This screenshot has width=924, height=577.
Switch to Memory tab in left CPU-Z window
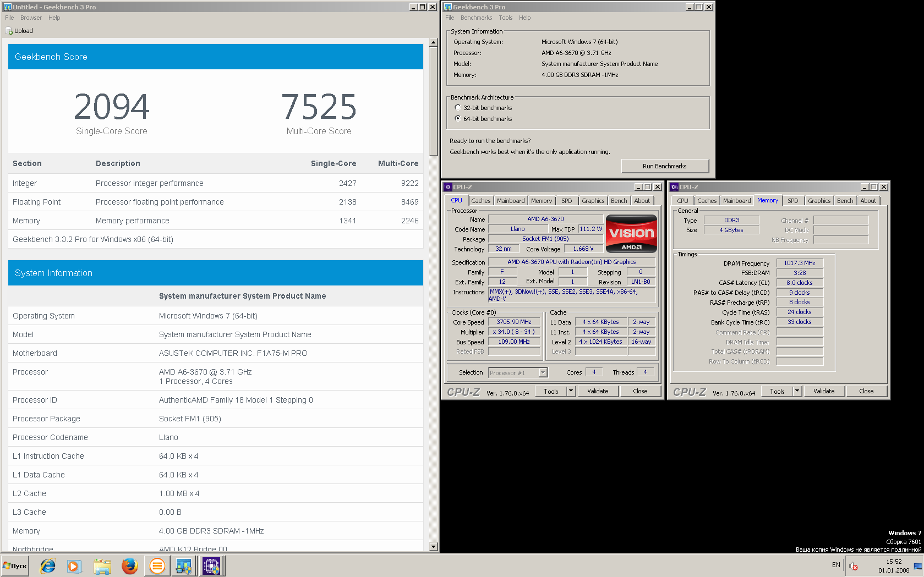[x=542, y=201]
